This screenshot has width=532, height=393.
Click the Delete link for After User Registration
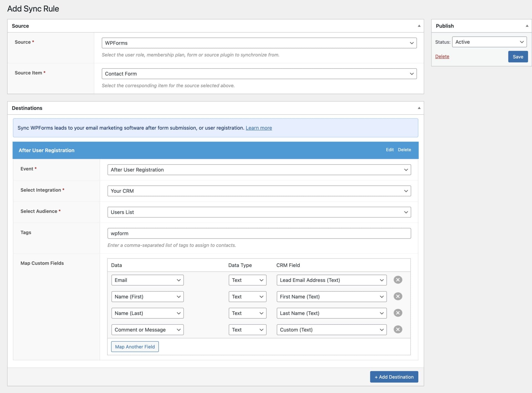coord(404,150)
